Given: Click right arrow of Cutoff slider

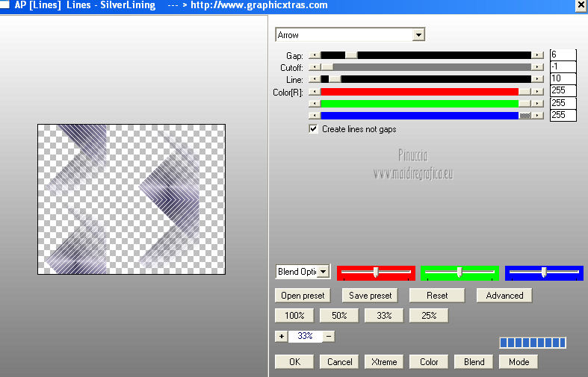Looking at the screenshot, I should point(537,67).
